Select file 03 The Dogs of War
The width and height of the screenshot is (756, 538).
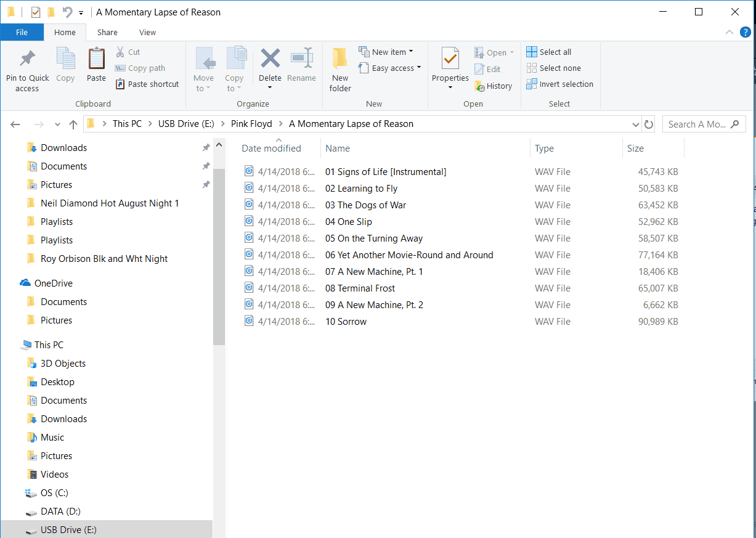[365, 205]
